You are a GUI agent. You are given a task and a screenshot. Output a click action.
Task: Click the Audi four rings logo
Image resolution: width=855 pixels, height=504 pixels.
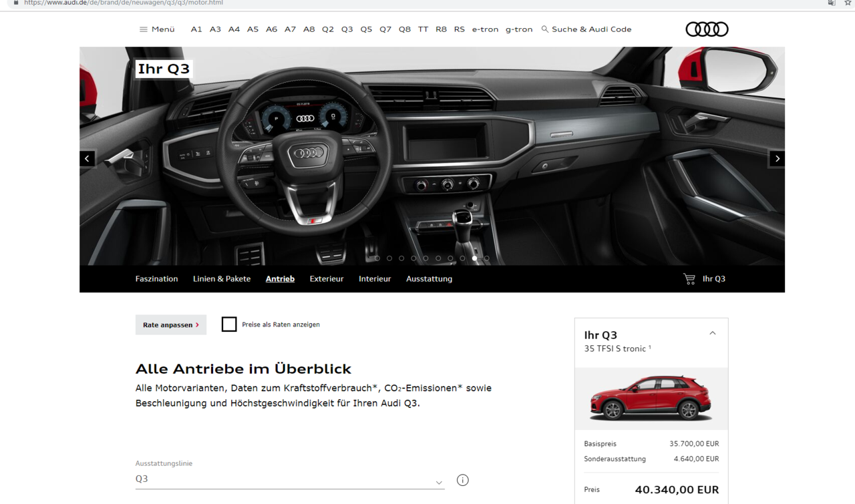(707, 29)
